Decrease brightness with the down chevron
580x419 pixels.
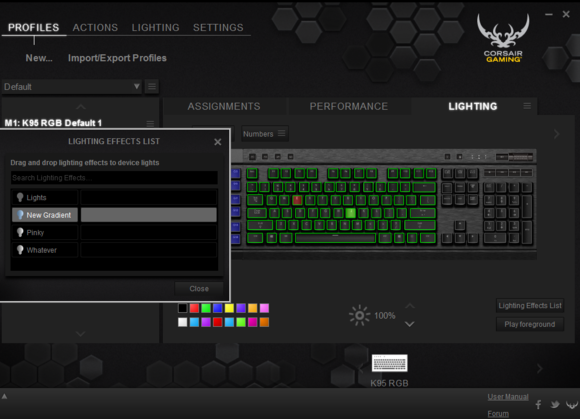coord(409,324)
